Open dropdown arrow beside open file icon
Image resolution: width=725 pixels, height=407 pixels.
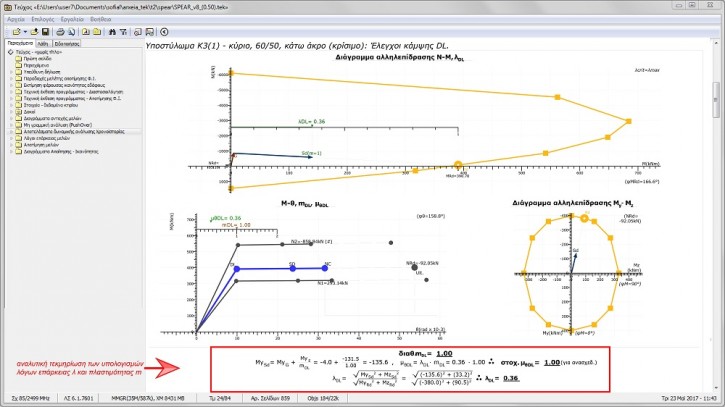coord(25,32)
